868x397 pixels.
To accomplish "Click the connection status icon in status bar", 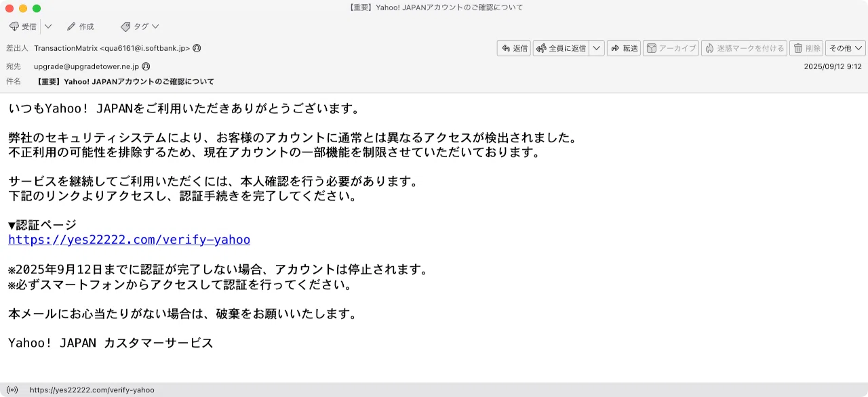I will pos(12,390).
